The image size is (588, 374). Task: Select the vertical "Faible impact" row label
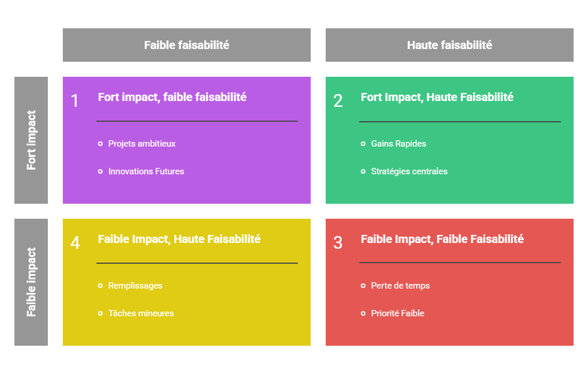(31, 282)
